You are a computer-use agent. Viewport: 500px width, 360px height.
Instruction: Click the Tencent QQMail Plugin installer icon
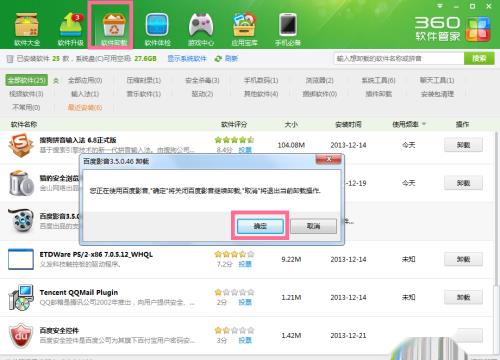coord(21,297)
